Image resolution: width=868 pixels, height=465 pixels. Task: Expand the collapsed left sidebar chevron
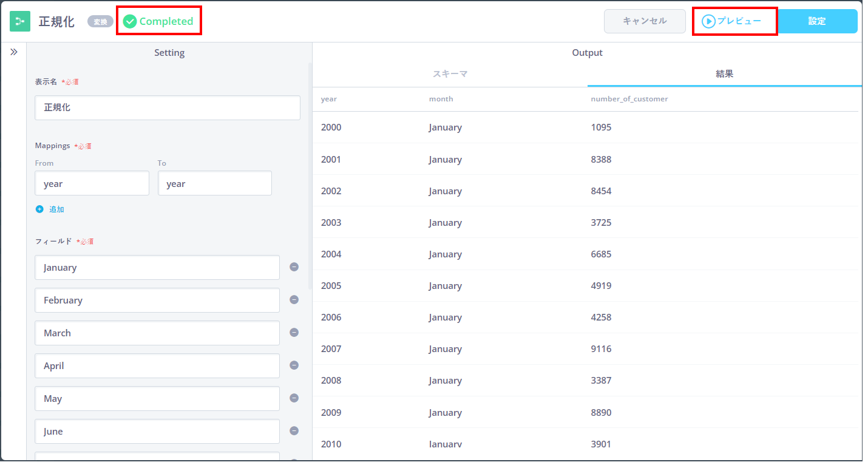pos(14,52)
